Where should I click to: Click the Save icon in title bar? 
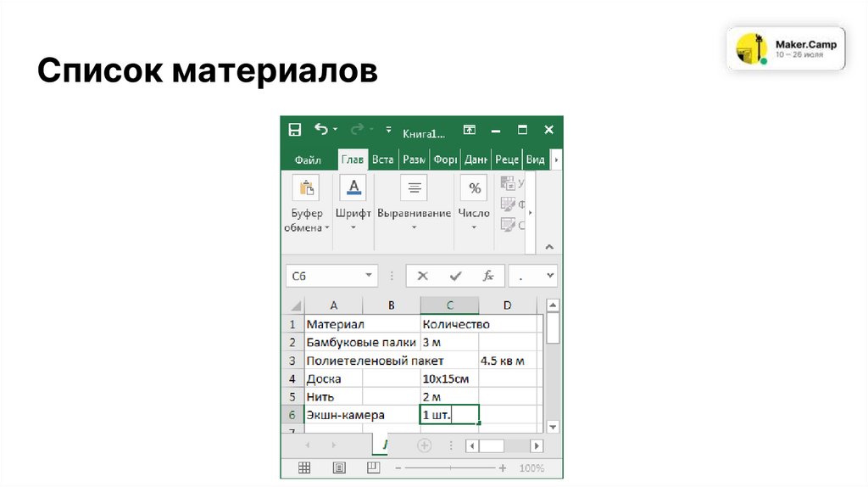pyautogui.click(x=295, y=130)
